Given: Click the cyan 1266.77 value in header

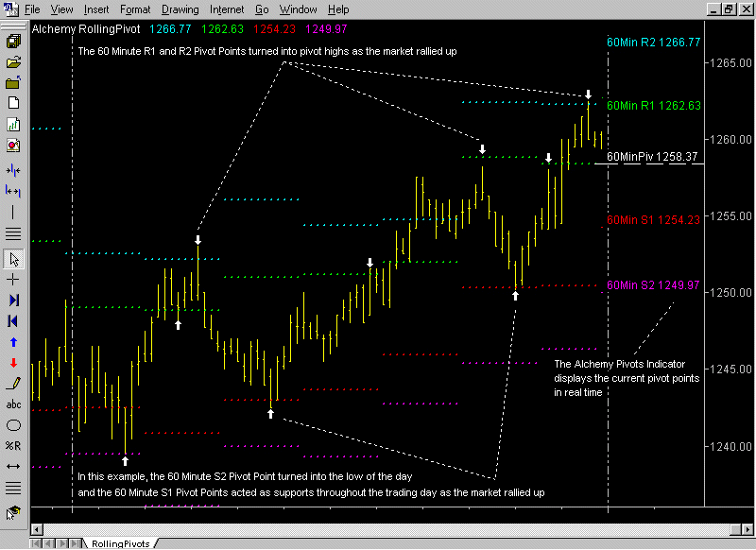Looking at the screenshot, I should coord(170,29).
